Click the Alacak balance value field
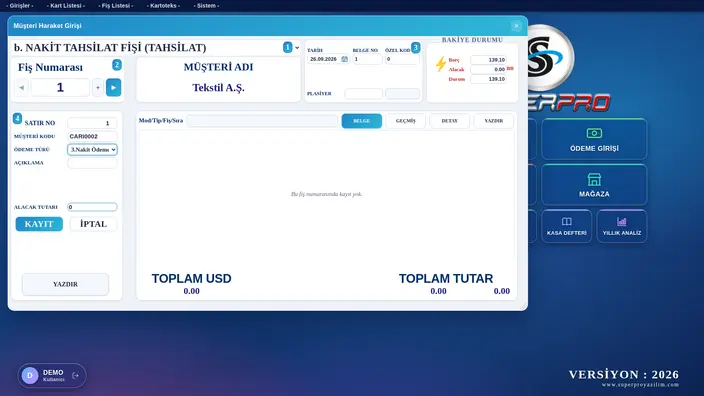Screen dimensions: 704x396 [x=488, y=70]
